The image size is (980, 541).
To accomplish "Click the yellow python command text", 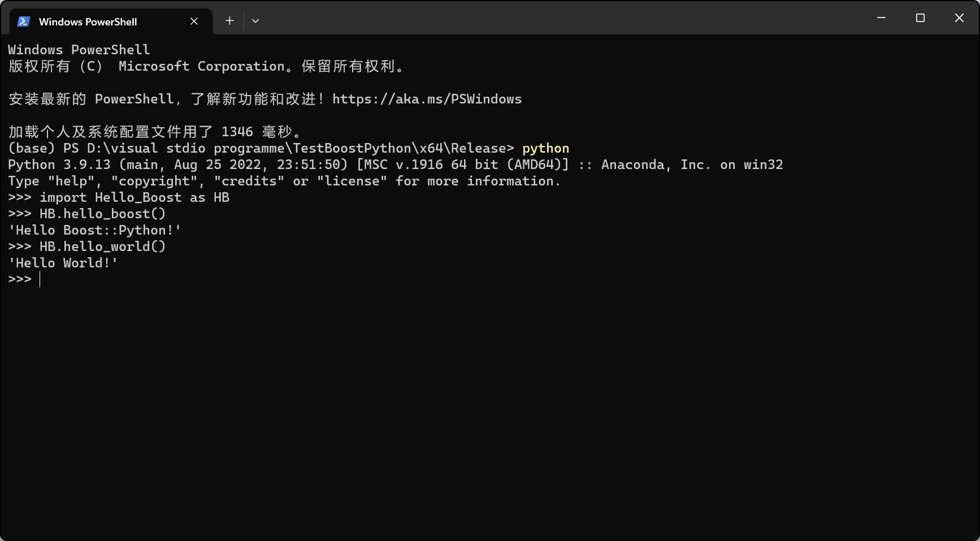I will click(x=545, y=149).
